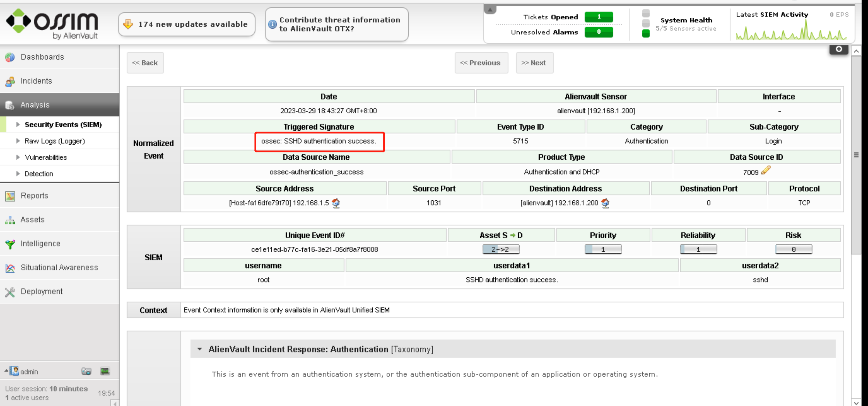The width and height of the screenshot is (868, 406).
Task: Click the monitor icon next to admin
Action: point(105,371)
